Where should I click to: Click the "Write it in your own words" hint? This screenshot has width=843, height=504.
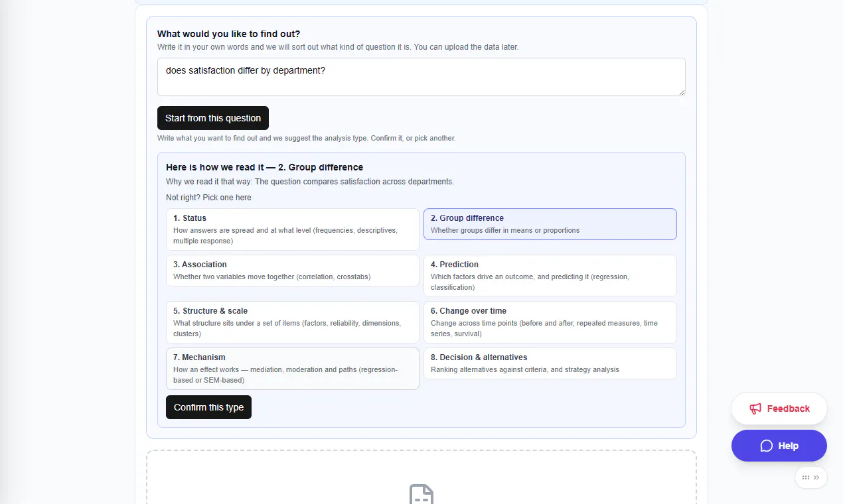pyautogui.click(x=338, y=47)
